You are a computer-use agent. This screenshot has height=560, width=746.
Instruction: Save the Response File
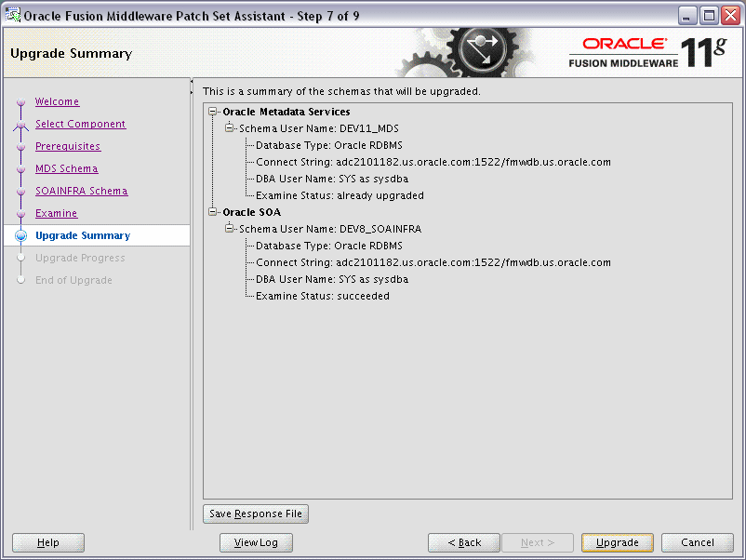[256, 513]
